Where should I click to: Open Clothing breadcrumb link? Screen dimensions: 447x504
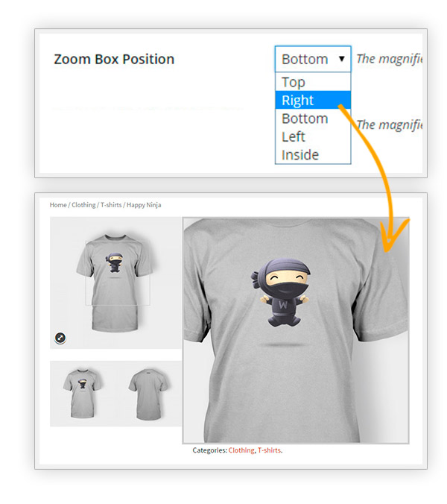click(x=83, y=205)
